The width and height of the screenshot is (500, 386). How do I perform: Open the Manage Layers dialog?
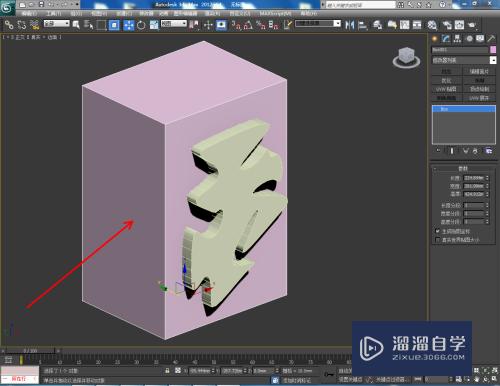(377, 25)
